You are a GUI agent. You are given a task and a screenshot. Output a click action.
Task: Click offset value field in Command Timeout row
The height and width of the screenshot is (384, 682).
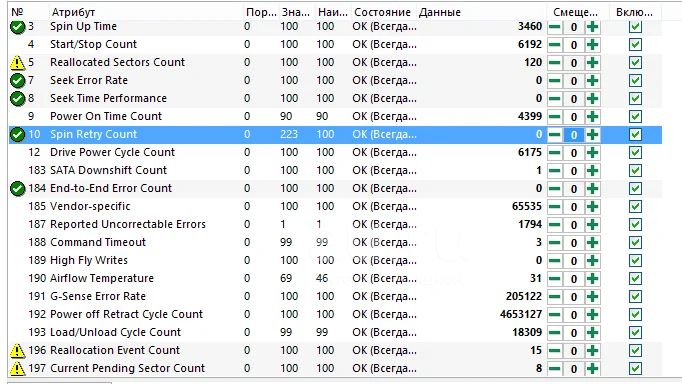click(573, 243)
